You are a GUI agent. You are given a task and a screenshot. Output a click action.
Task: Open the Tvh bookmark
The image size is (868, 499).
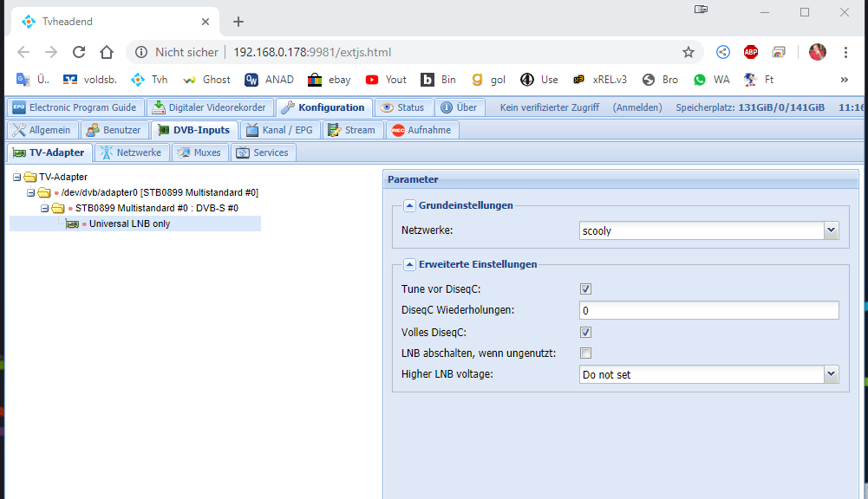click(x=149, y=80)
